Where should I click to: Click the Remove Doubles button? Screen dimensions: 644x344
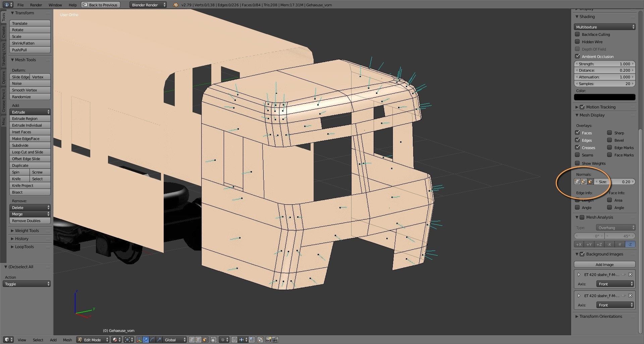pos(30,221)
